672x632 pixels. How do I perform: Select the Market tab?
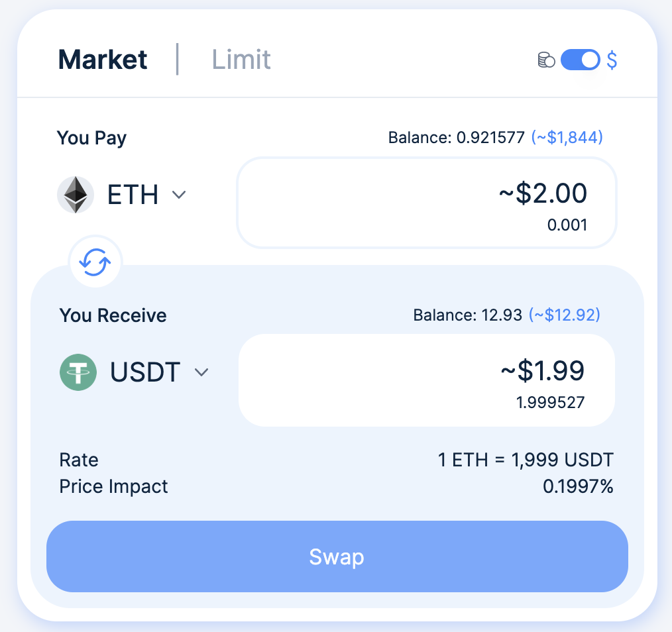[102, 60]
